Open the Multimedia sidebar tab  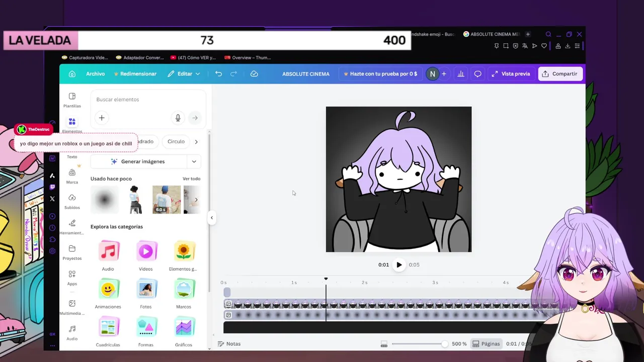[x=72, y=307]
